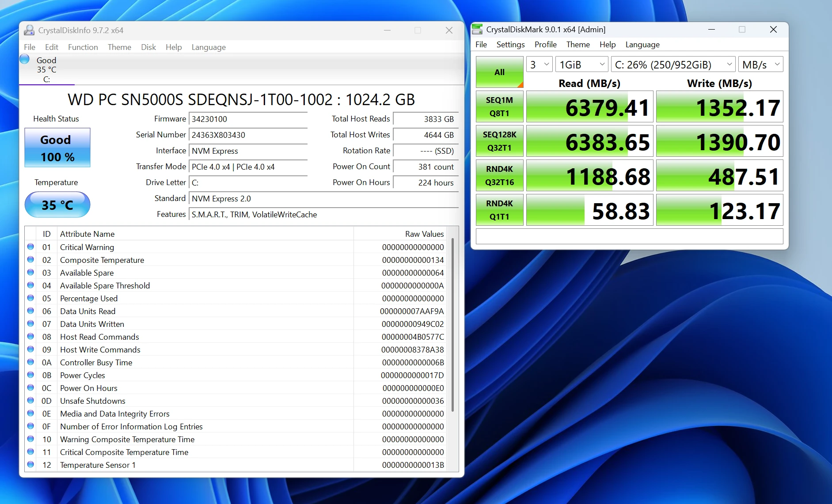The image size is (832, 504).
Task: Open the test size dropdown showing 1GiB
Action: (x=581, y=64)
